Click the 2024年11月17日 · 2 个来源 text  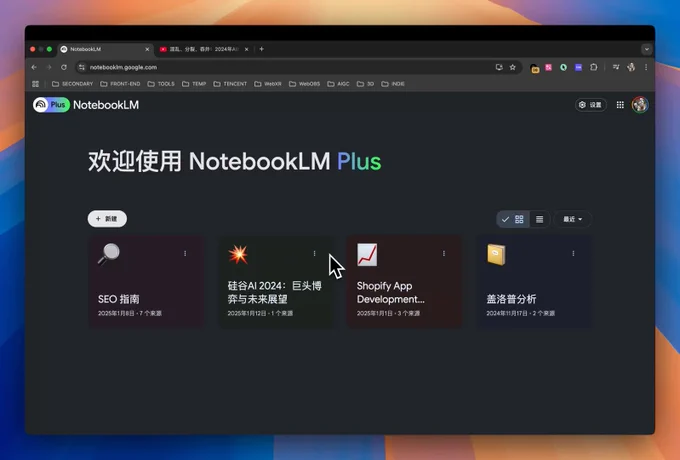tap(520, 313)
